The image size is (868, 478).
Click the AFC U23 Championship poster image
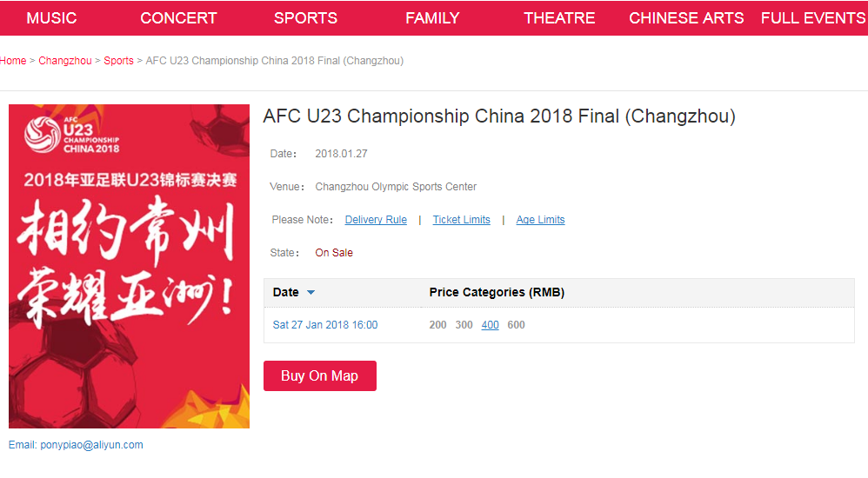click(129, 266)
